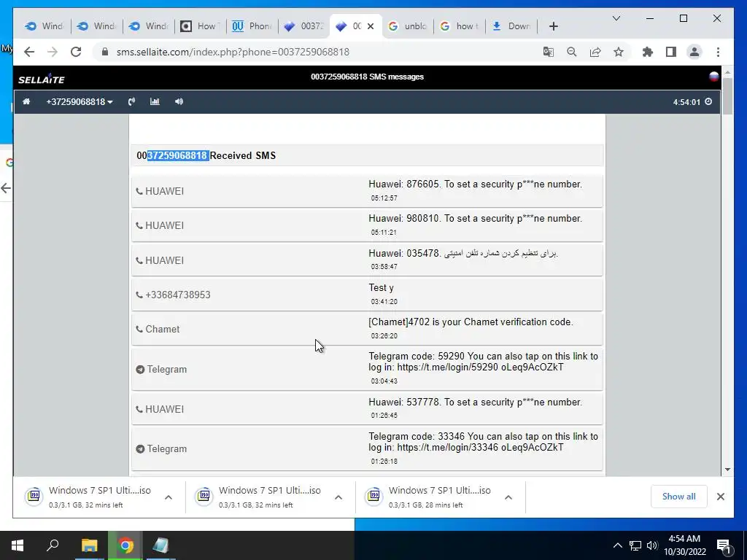Open the tab search chevron
747x560 pixels.
click(x=616, y=18)
